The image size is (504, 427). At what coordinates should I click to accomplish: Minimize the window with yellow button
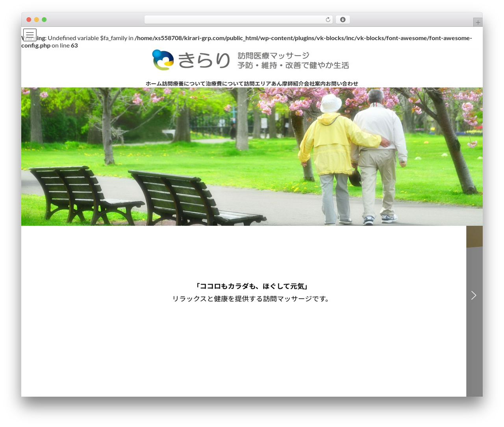point(37,20)
